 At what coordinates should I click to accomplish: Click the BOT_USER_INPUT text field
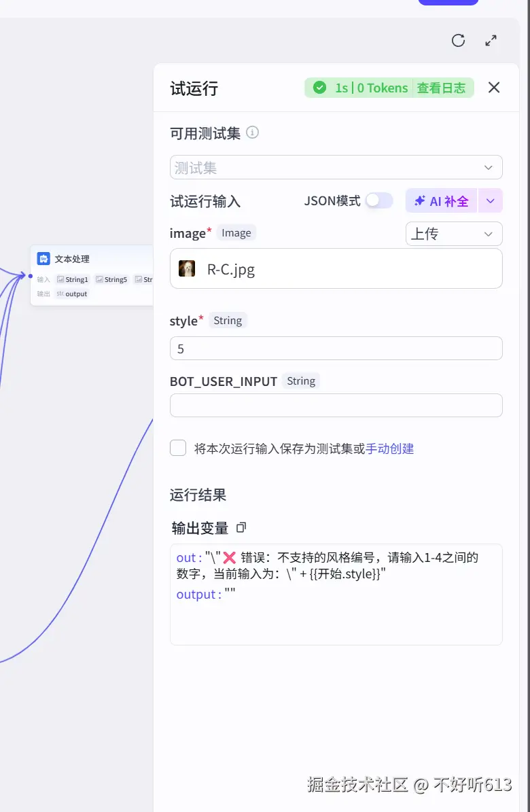click(x=336, y=405)
